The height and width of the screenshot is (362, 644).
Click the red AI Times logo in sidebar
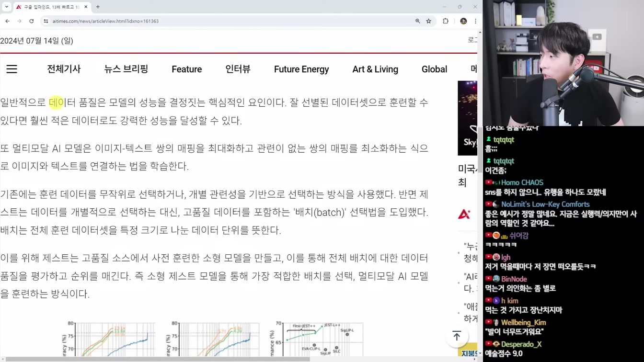click(x=464, y=214)
